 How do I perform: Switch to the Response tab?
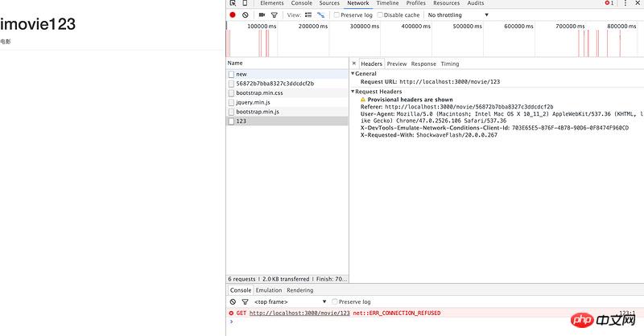pyautogui.click(x=423, y=64)
